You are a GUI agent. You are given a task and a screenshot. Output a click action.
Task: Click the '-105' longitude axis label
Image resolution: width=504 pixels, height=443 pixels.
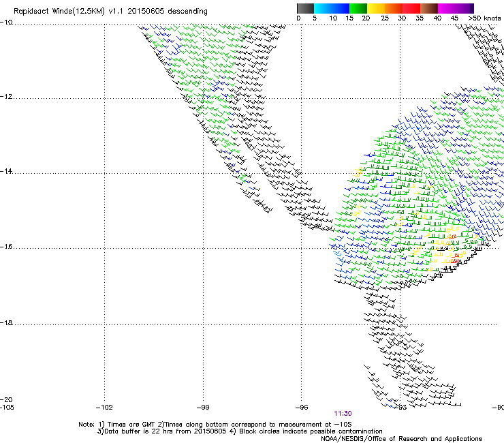(x=7, y=408)
